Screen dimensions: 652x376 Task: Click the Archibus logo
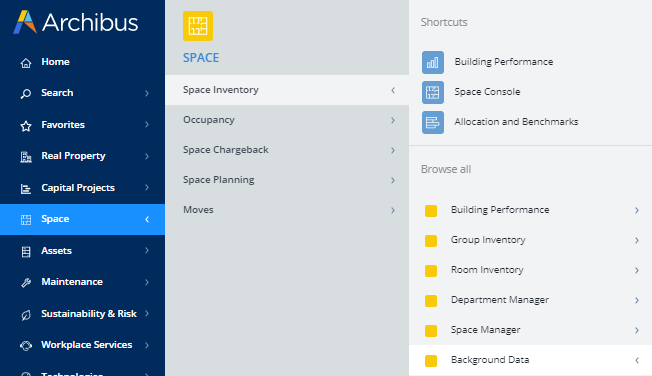click(75, 22)
